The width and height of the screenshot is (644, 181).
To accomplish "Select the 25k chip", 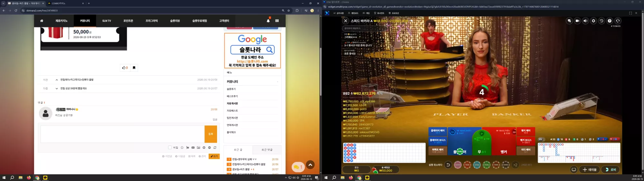I will pyautogui.click(x=477, y=165).
